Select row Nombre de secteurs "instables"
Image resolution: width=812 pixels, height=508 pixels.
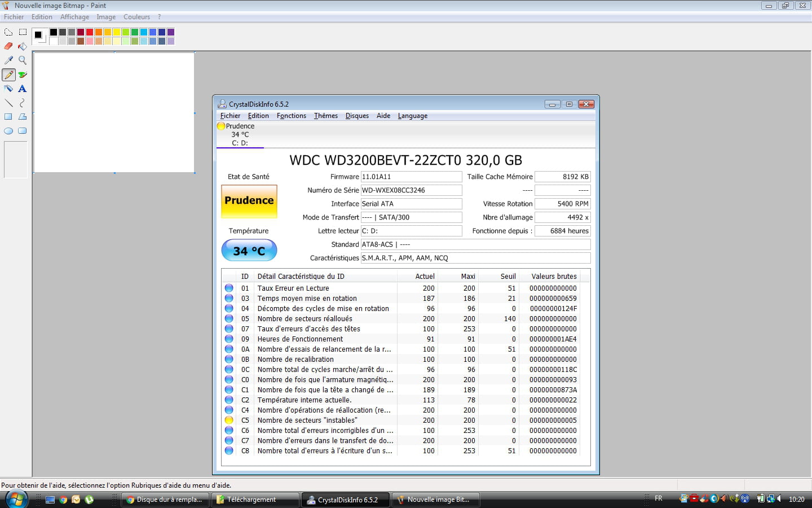(x=401, y=420)
